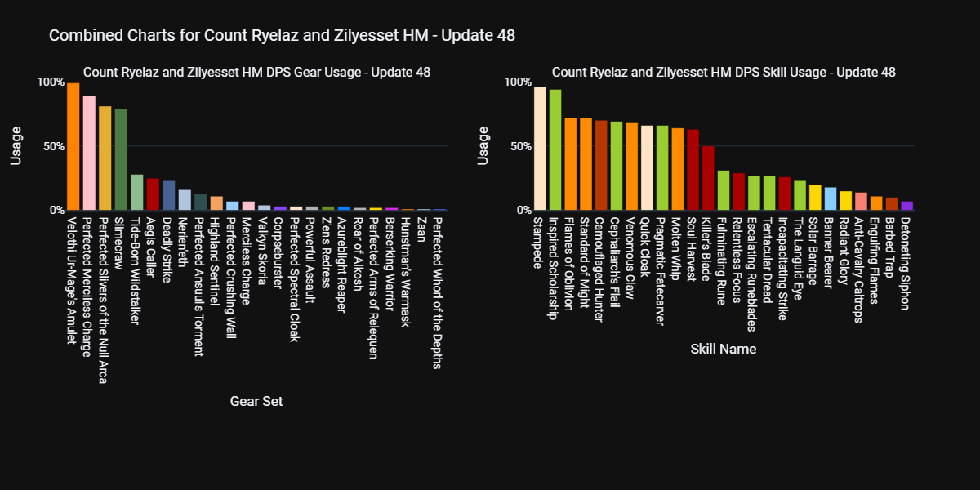This screenshot has width=980, height=490.
Task: Click the cream Quick Cloak bar
Action: pos(647,168)
